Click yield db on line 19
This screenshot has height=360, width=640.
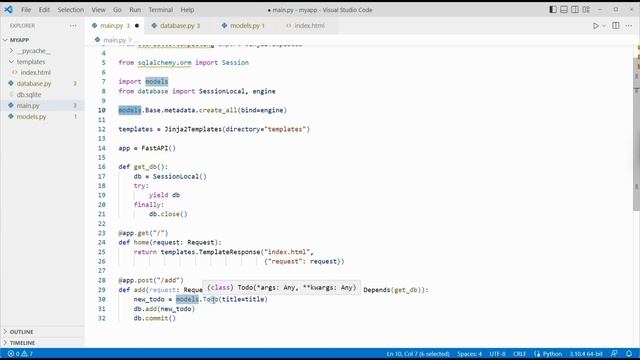tap(164, 195)
